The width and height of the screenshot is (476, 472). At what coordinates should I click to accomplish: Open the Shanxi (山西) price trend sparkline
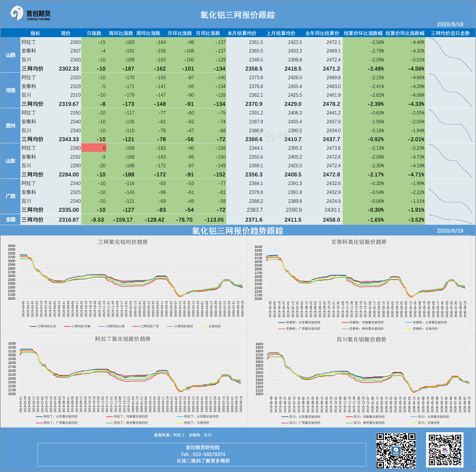450,55
